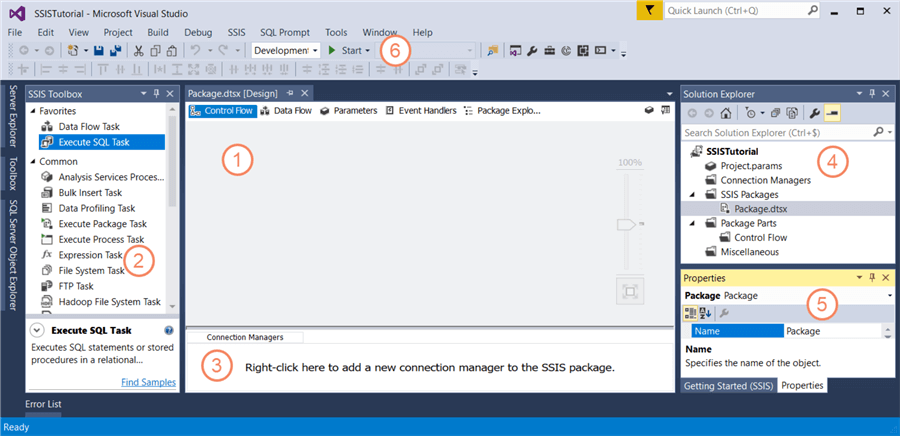900x436 pixels.
Task: Open the SSIS menu
Action: tap(236, 33)
